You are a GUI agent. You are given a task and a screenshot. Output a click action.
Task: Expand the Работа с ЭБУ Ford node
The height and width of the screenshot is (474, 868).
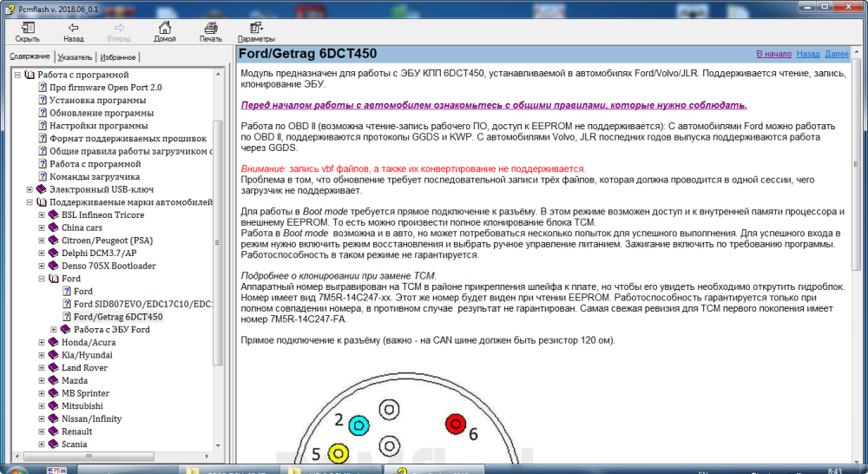54,330
